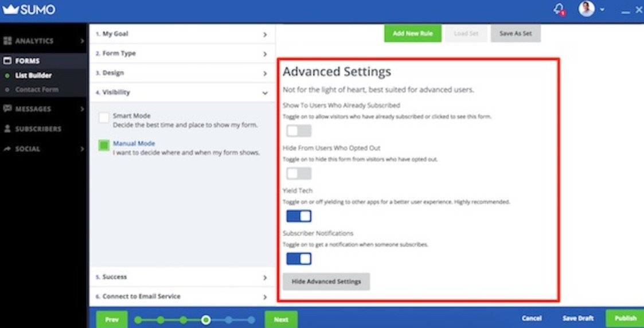This screenshot has height=328, width=644.
Task: Open Subscribers section in sidebar
Action: (38, 129)
